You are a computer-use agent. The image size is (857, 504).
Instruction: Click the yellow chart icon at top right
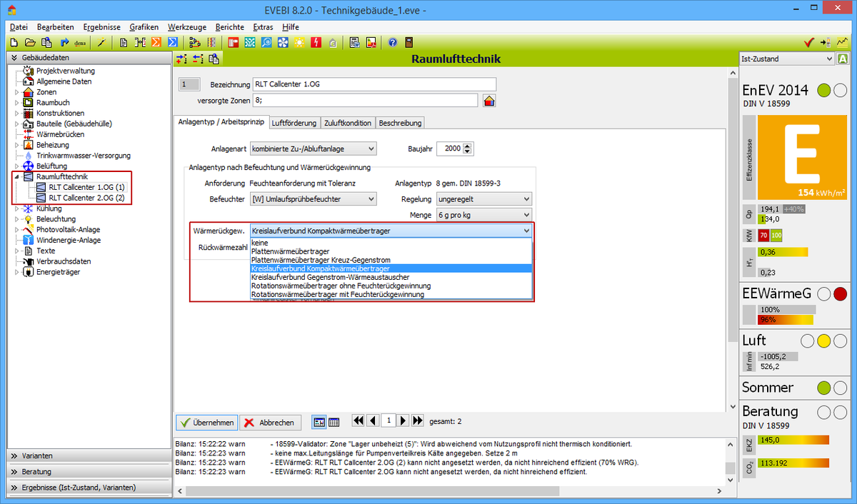click(x=843, y=43)
